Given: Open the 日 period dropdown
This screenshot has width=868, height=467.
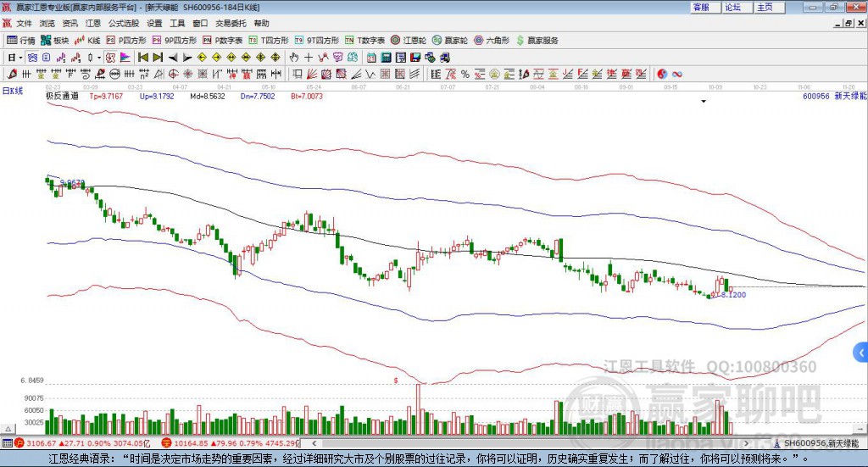Looking at the screenshot, I should 15,58.
